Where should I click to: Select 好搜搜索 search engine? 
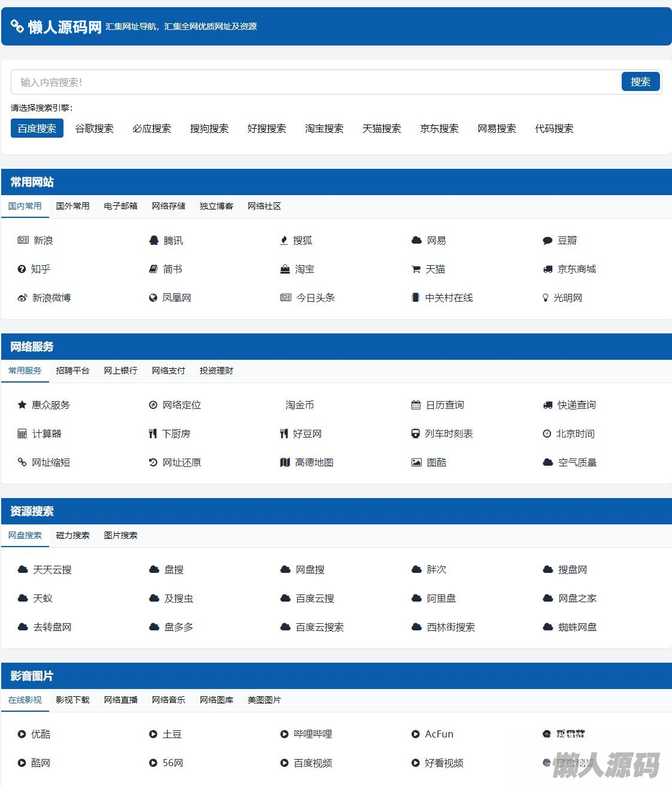click(267, 128)
